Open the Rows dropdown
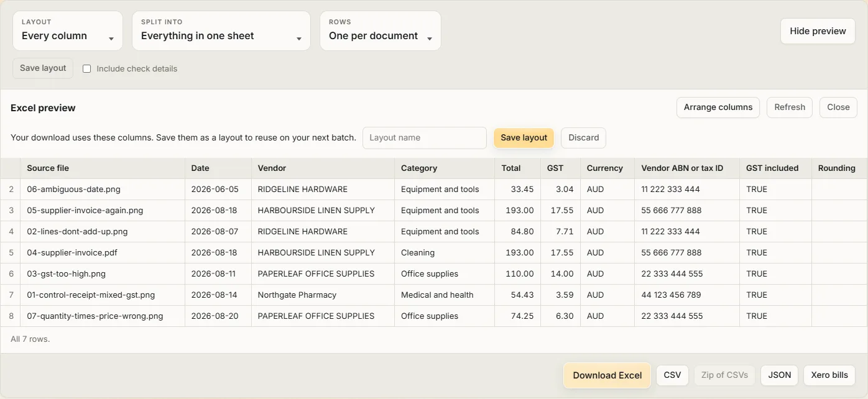Screen dimensions: 868x399 coord(381,30)
